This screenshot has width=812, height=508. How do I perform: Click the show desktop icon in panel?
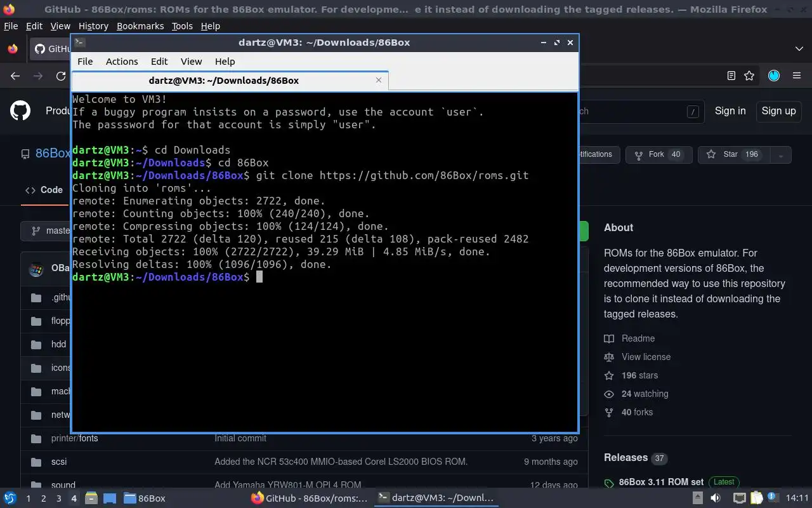click(x=109, y=498)
